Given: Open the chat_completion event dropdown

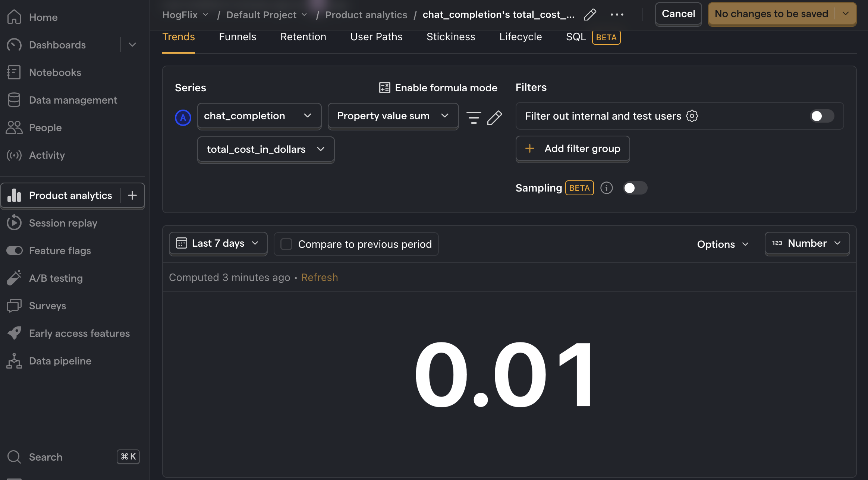Looking at the screenshot, I should pyautogui.click(x=259, y=116).
